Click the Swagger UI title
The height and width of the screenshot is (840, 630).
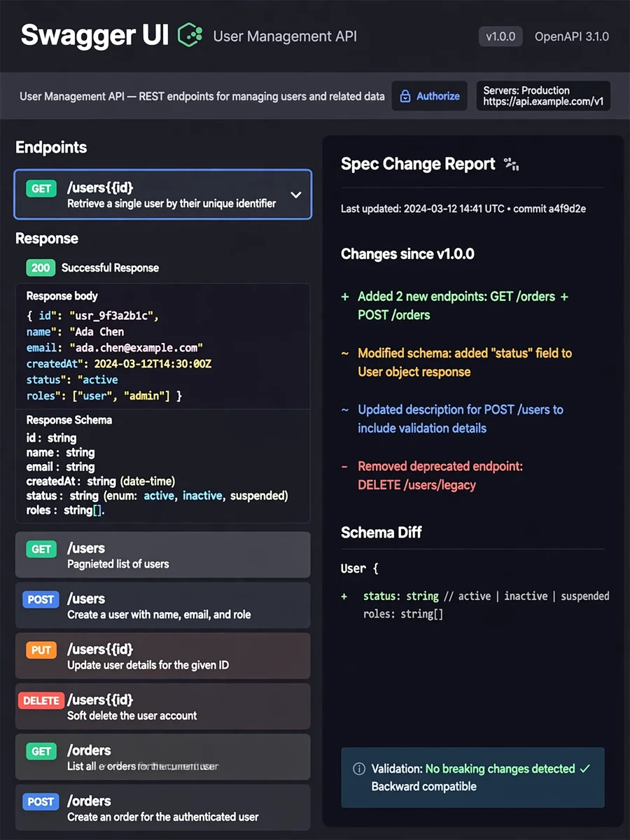tap(94, 35)
